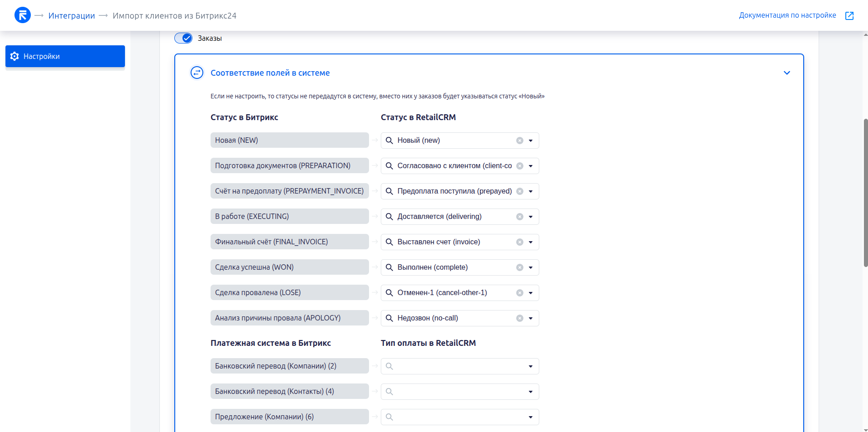Click Финальный счёт (FINAL_INVOICE) field
The height and width of the screenshot is (432, 868).
(x=290, y=242)
